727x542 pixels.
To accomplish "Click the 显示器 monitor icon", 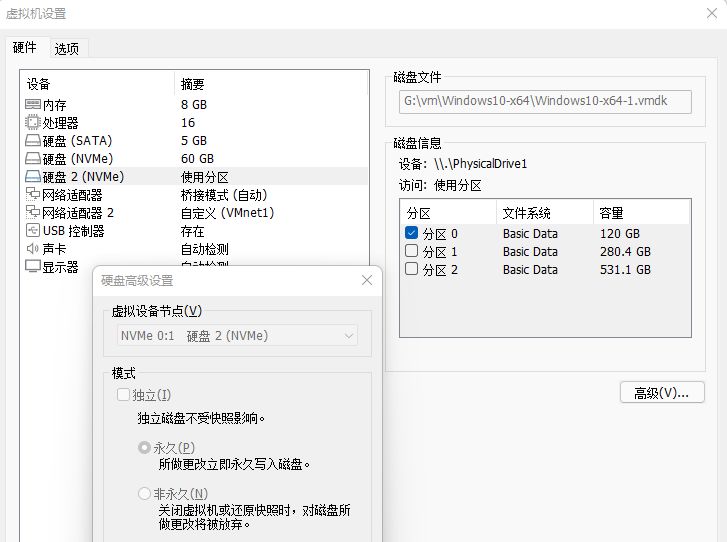I will 33,267.
